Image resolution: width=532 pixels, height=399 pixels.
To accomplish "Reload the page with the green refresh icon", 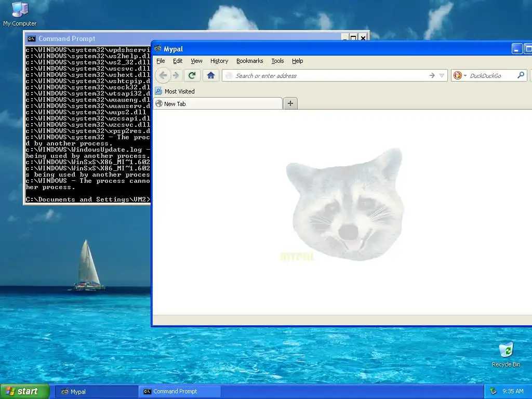I will [x=192, y=75].
